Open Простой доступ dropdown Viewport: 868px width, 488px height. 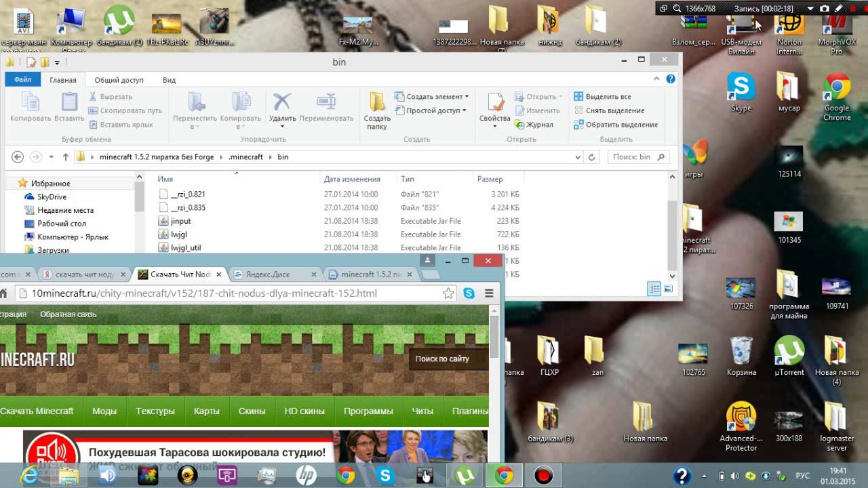click(431, 110)
